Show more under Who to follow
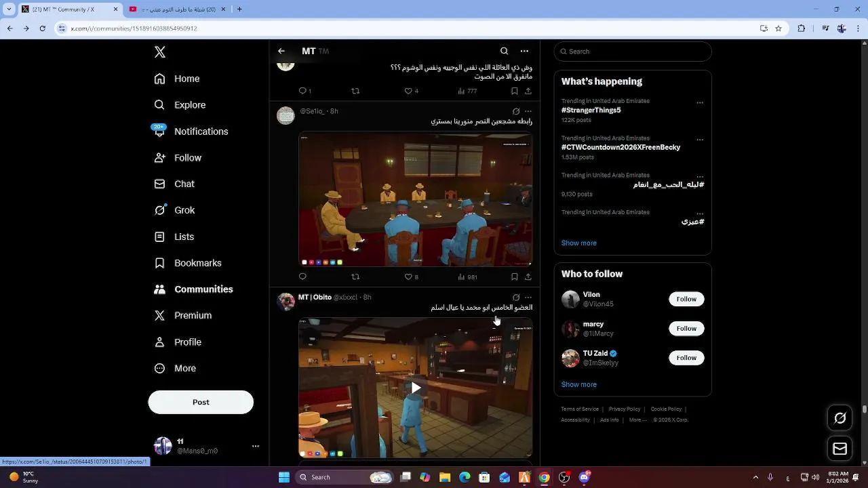The height and width of the screenshot is (488, 868). click(x=578, y=384)
